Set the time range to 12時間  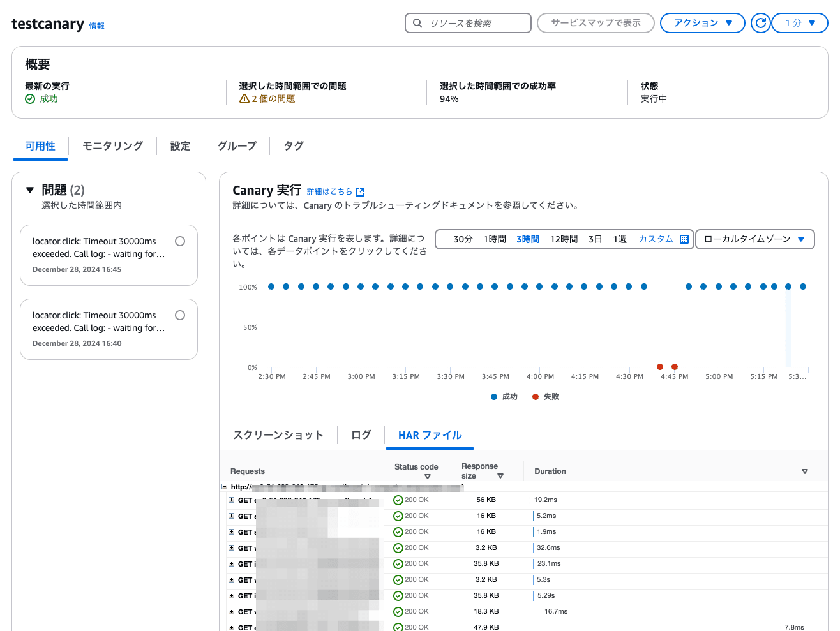pyautogui.click(x=564, y=239)
